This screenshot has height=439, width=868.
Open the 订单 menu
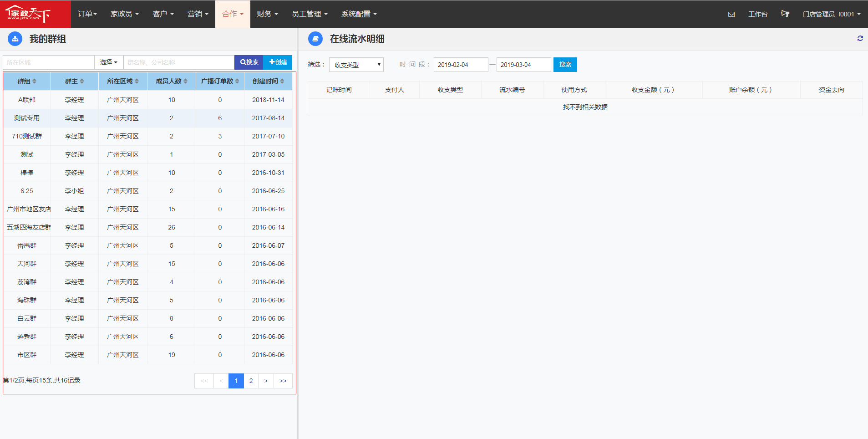(87, 14)
